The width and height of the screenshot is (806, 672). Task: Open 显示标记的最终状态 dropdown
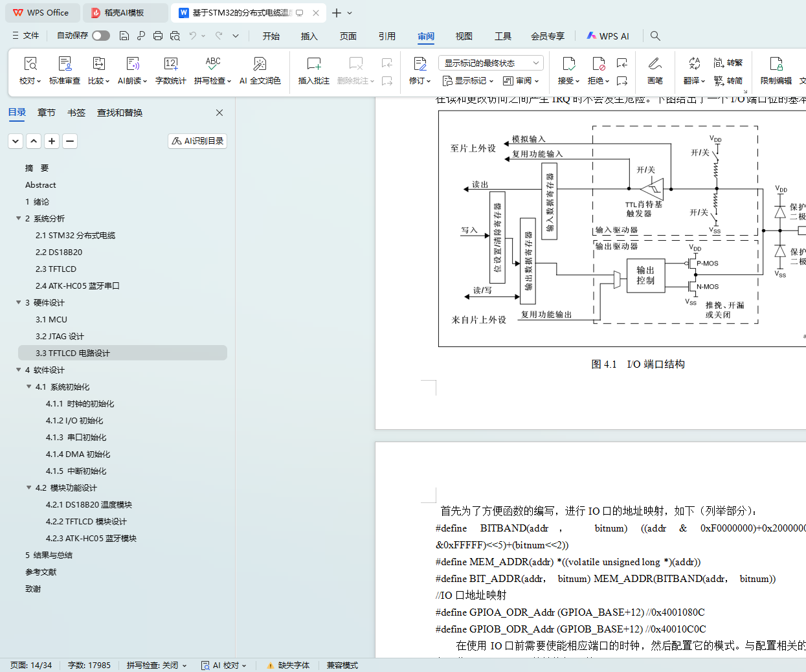coord(490,63)
